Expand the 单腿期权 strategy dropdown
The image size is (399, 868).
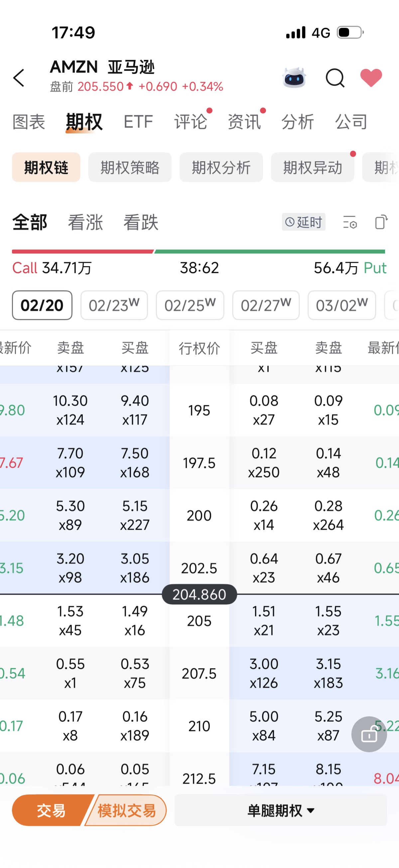[281, 810]
